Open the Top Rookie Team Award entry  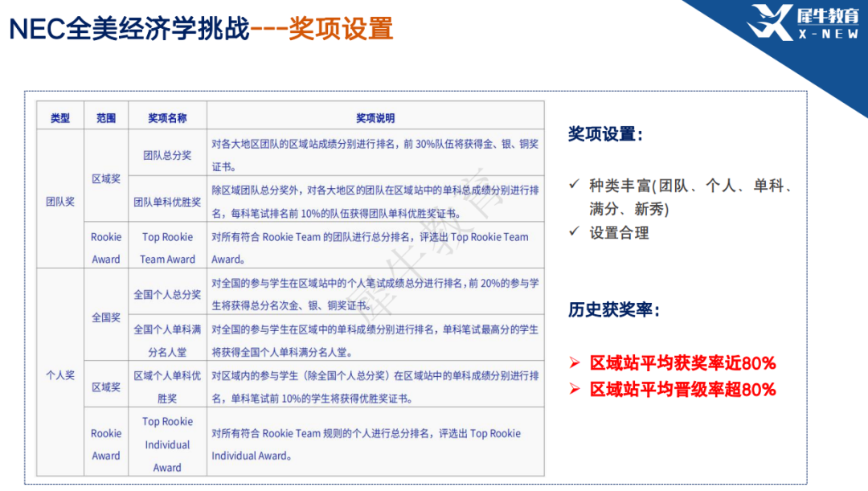click(166, 248)
